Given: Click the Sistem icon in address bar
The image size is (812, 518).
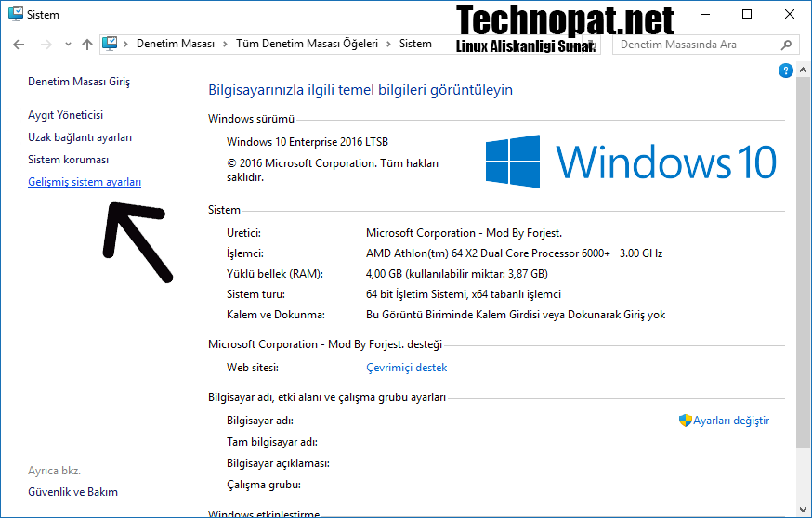Looking at the screenshot, I should tap(110, 44).
